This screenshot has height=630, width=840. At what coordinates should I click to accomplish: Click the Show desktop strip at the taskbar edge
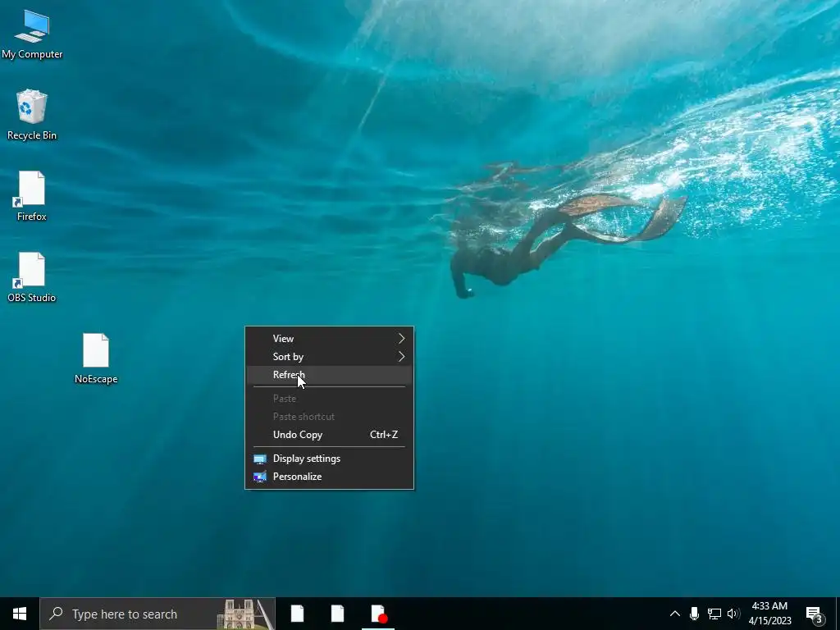tap(838, 614)
